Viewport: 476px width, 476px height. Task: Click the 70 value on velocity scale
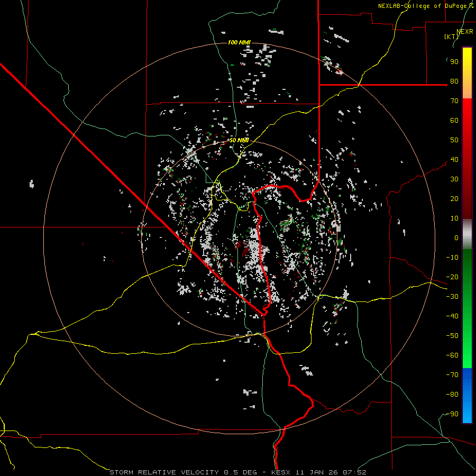pyautogui.click(x=454, y=101)
